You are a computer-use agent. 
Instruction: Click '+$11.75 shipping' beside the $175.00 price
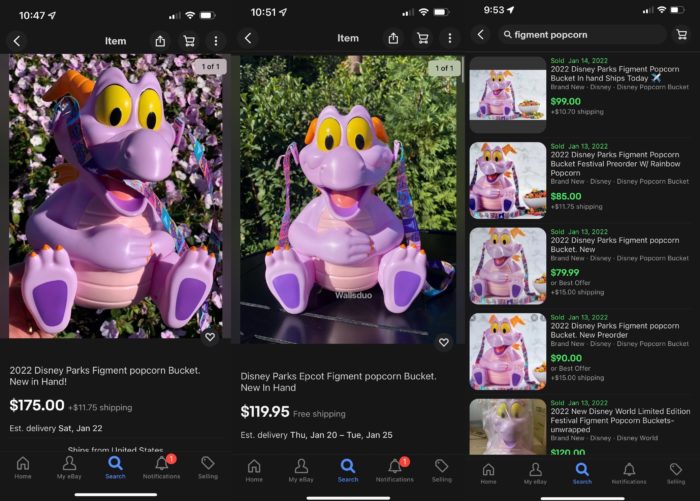(x=100, y=408)
